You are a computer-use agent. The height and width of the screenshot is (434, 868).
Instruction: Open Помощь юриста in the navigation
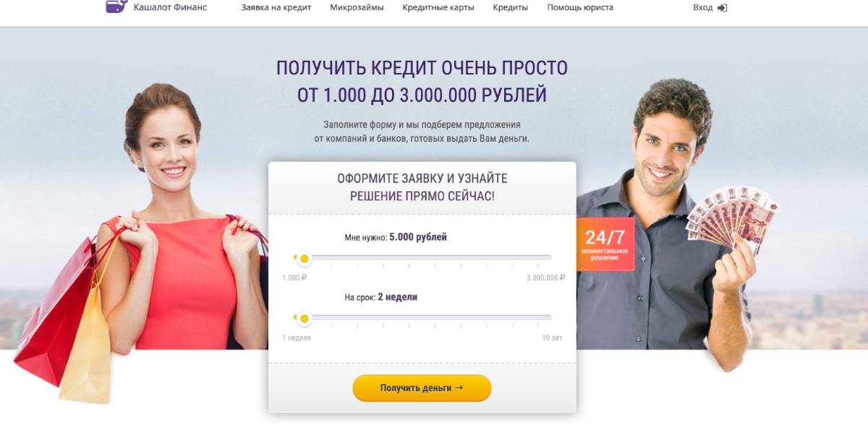tap(580, 8)
